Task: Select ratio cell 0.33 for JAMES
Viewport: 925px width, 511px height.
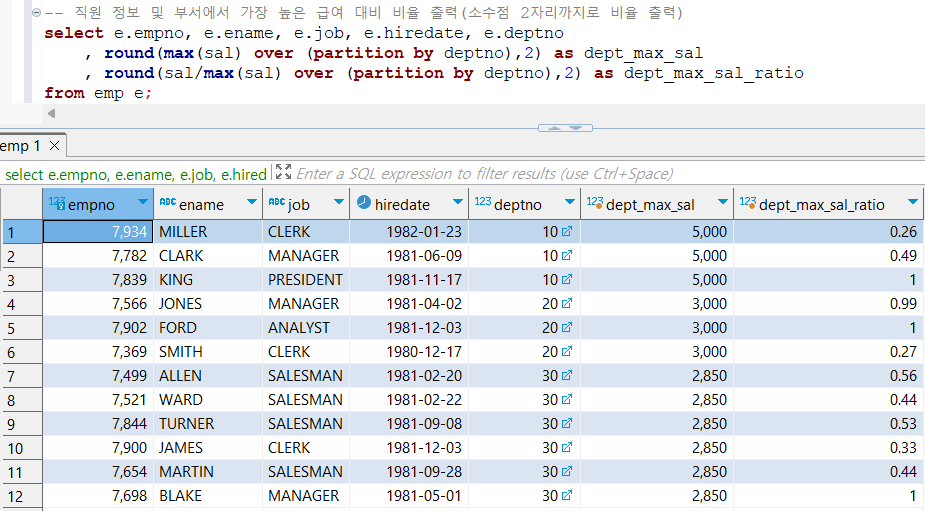Action: pos(828,448)
